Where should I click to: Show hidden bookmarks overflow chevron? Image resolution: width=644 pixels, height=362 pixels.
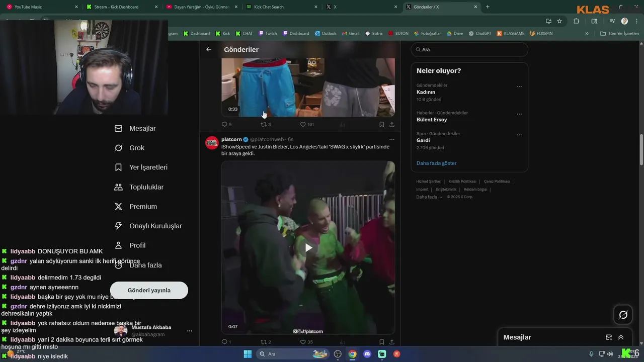587,34
